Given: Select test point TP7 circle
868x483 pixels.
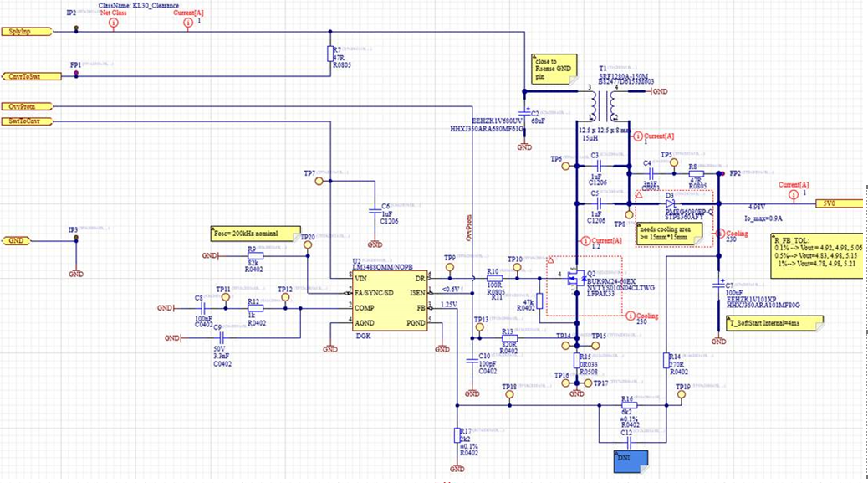Looking at the screenshot, I should 319,181.
